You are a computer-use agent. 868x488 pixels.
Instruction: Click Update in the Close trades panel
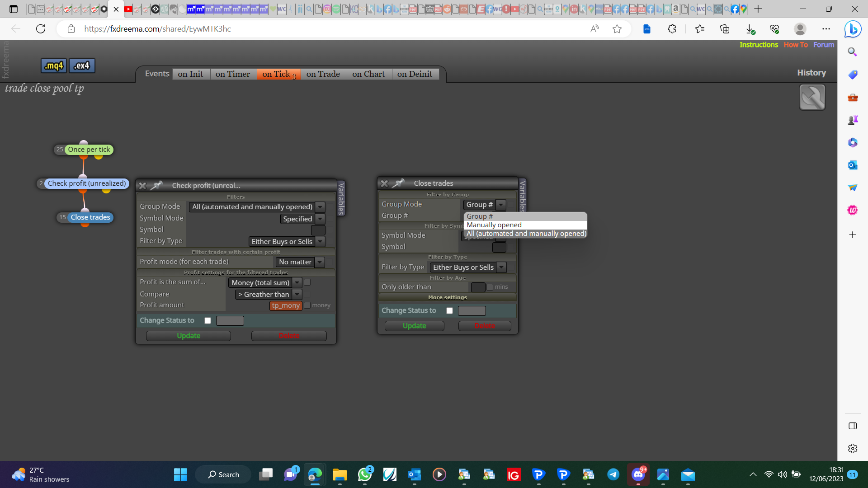coord(415,326)
